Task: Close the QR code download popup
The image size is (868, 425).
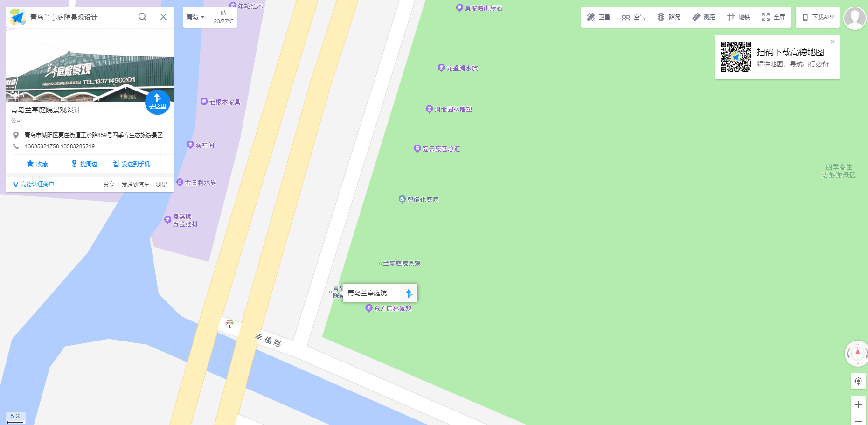Action: point(832,42)
